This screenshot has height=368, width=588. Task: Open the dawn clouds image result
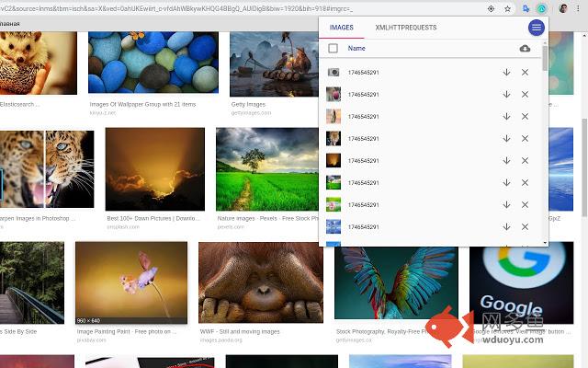coord(155,169)
